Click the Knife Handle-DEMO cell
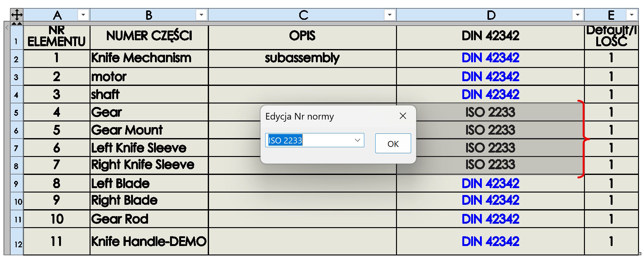The width and height of the screenshot is (644, 263). coord(149,242)
